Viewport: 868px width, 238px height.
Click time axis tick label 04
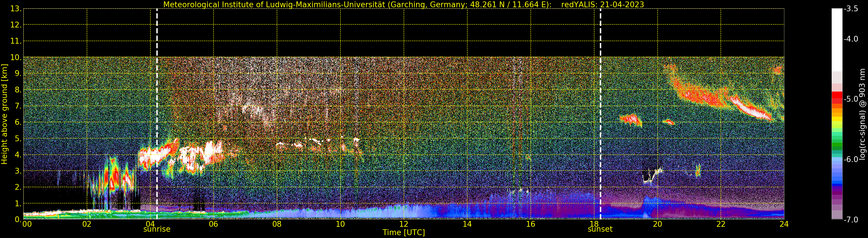[x=150, y=224]
